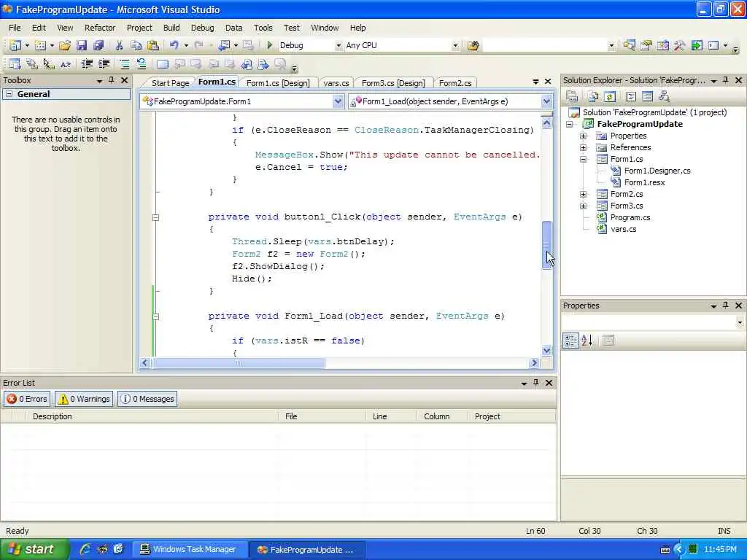Viewport: 747px width, 560px height.
Task: Click the code editor horizontal scrollbar thumb
Action: 239,363
